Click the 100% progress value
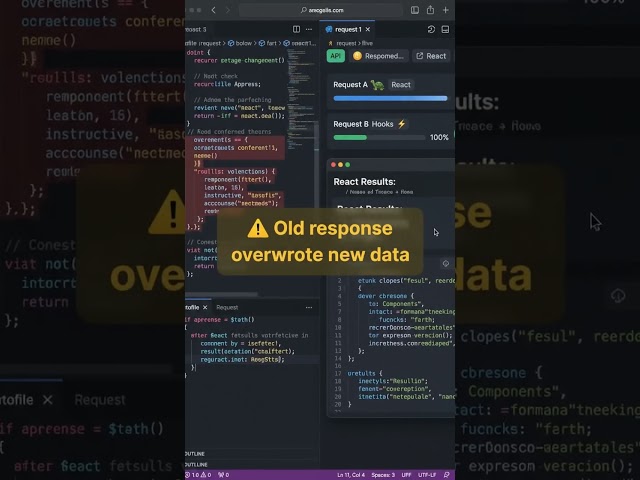Screen dimensions: 640x480 point(439,138)
